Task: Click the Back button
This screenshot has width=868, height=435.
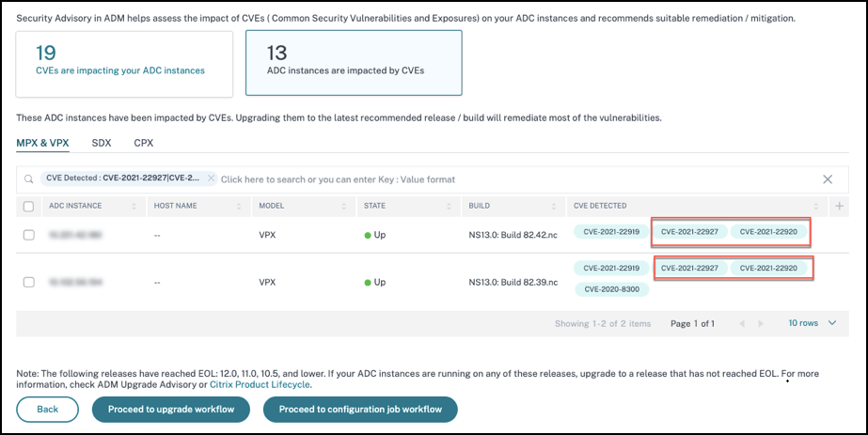Action: (x=48, y=409)
